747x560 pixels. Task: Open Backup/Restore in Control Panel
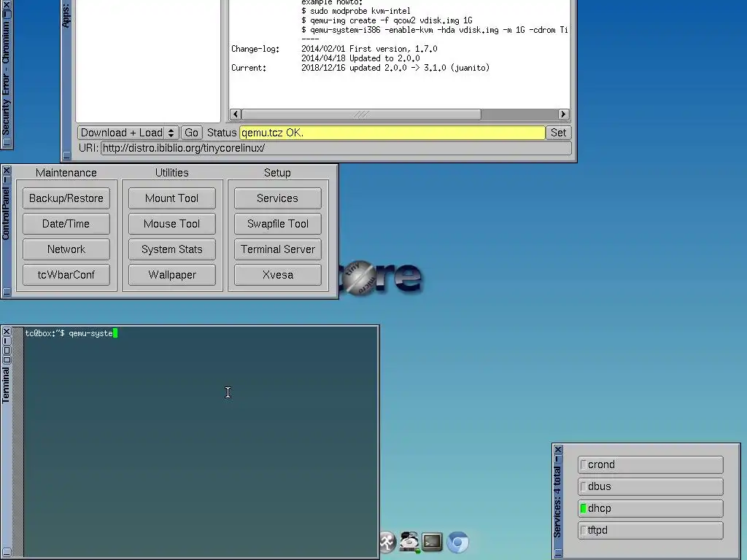pos(66,198)
